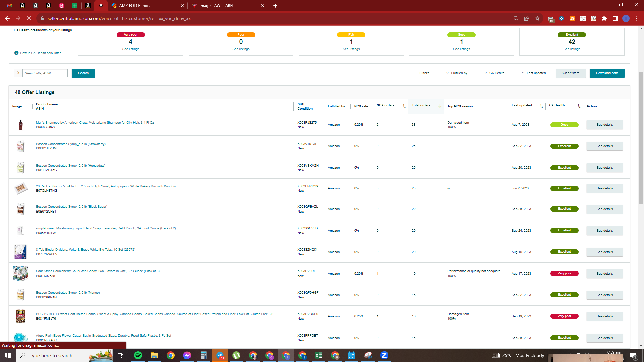Open a new browser tab
Screen dimensions: 644x362
coord(275,6)
